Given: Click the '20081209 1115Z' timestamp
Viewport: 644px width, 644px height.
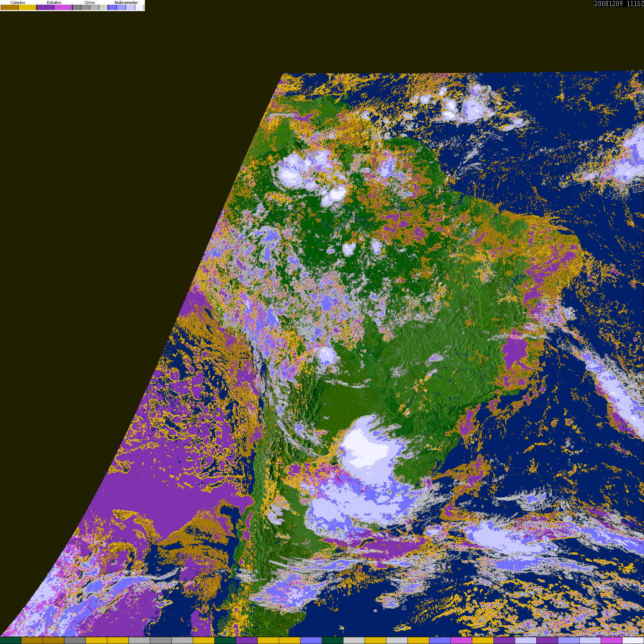Looking at the screenshot, I should coord(619,4).
